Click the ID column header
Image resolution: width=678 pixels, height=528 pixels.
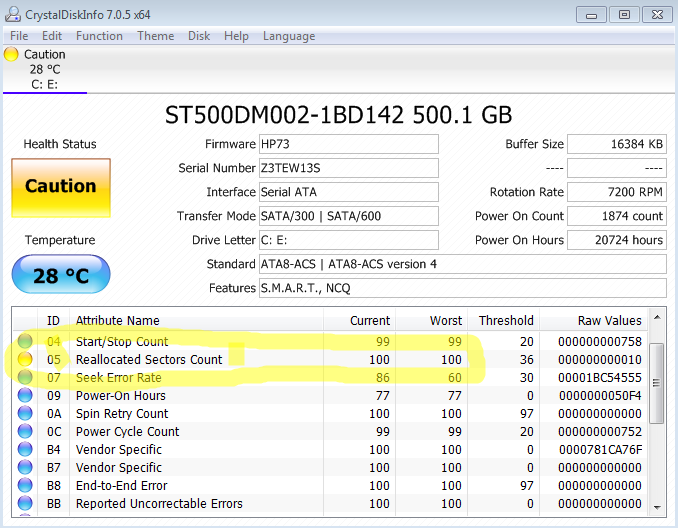click(53, 320)
